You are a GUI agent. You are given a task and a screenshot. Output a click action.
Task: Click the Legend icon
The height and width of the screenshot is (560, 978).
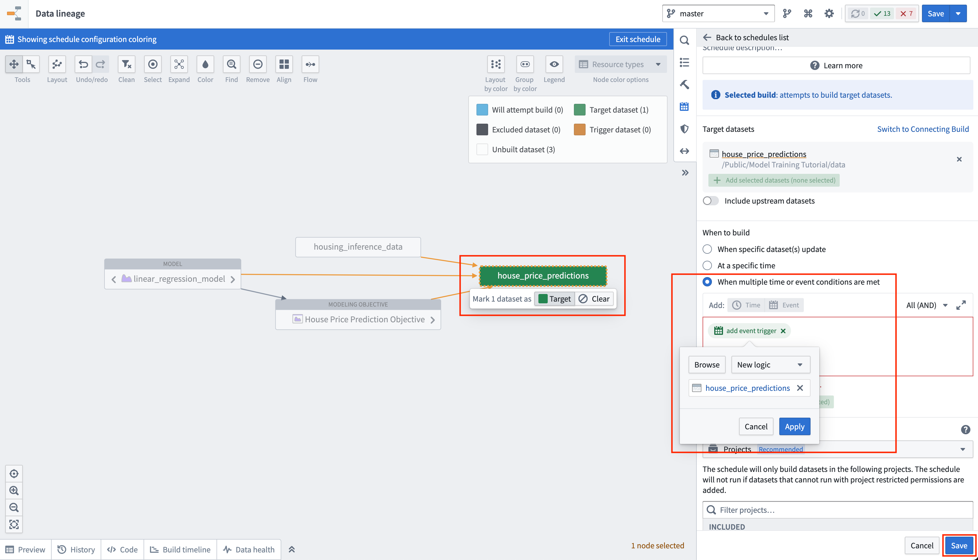(x=554, y=64)
